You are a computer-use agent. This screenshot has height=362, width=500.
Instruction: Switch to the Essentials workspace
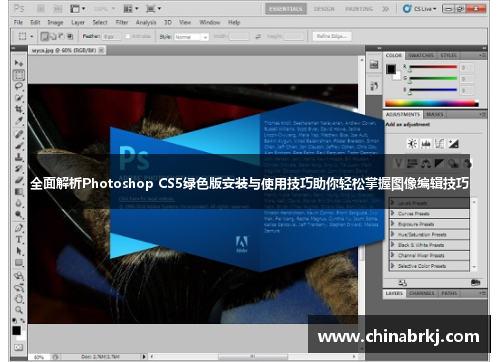[286, 9]
